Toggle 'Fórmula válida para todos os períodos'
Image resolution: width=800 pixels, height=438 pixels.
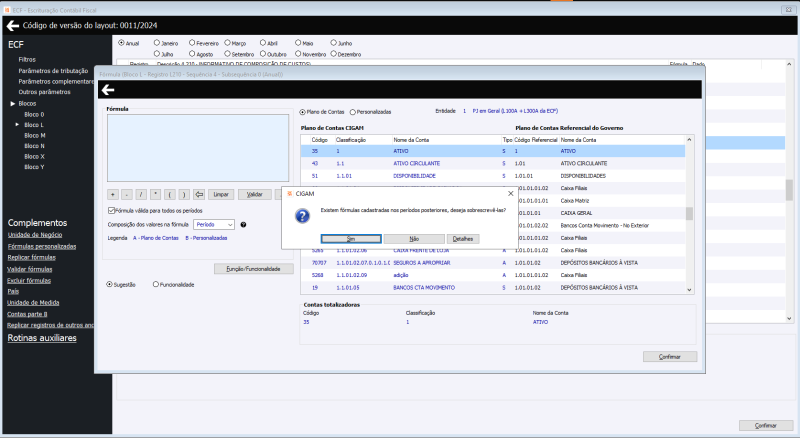tap(111, 211)
